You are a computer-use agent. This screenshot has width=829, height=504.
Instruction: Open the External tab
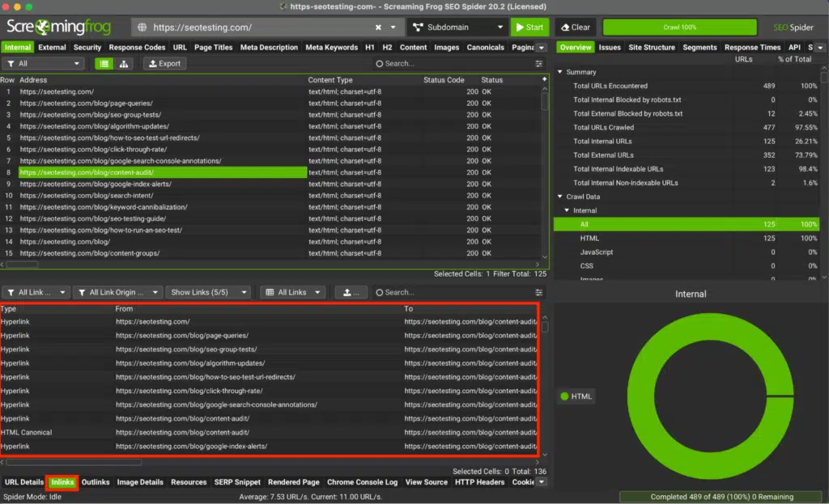coord(52,47)
